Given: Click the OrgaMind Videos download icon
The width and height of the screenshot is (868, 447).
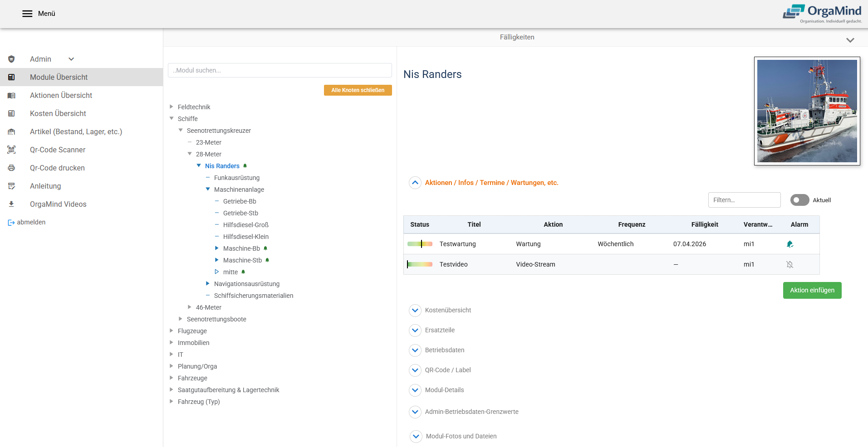Looking at the screenshot, I should (x=11, y=204).
